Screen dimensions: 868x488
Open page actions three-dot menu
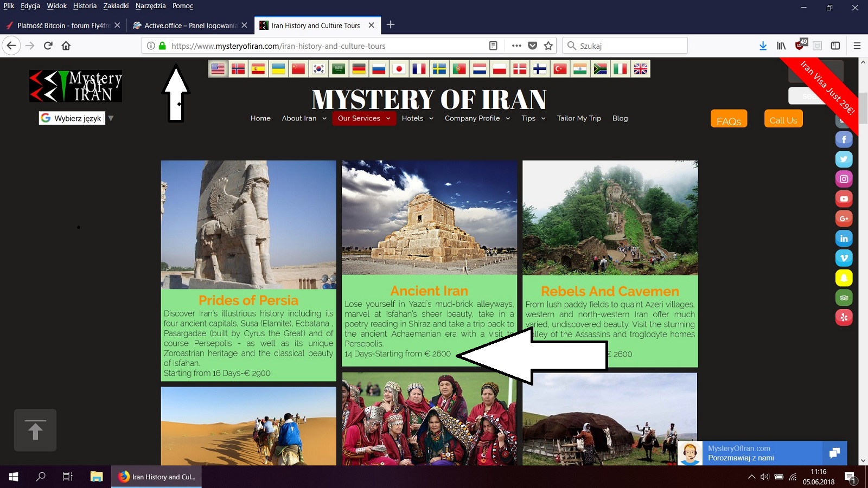coord(516,46)
